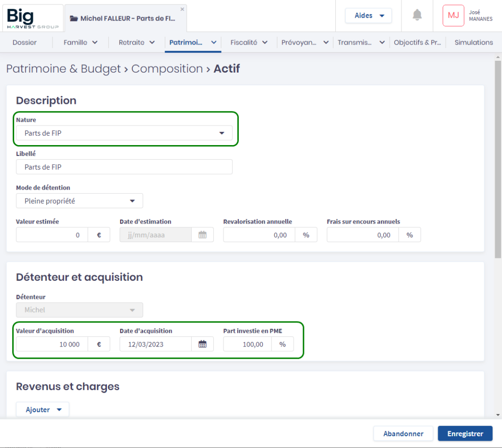
Task: Open the Famille menu
Action: point(80,43)
